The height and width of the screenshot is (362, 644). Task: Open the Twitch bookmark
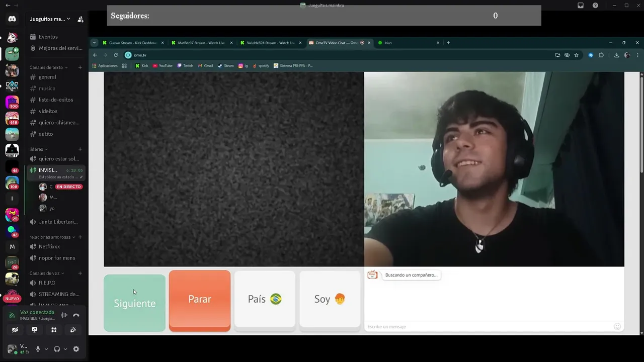(x=185, y=66)
